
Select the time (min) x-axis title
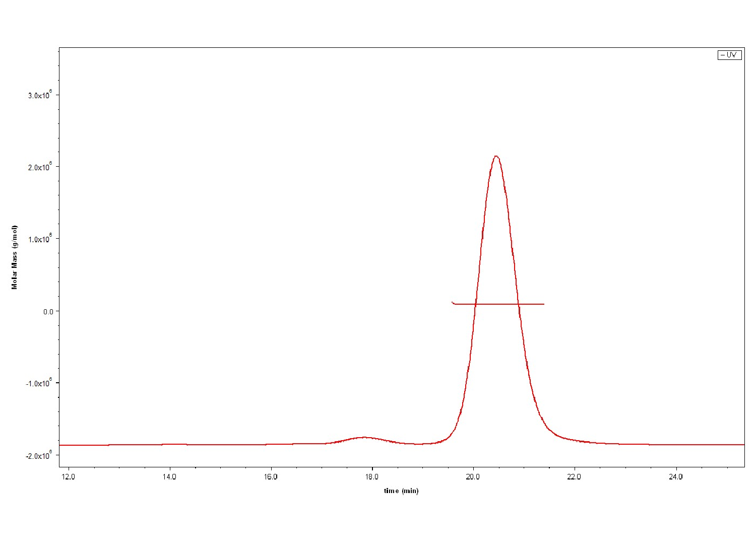pyautogui.click(x=401, y=491)
